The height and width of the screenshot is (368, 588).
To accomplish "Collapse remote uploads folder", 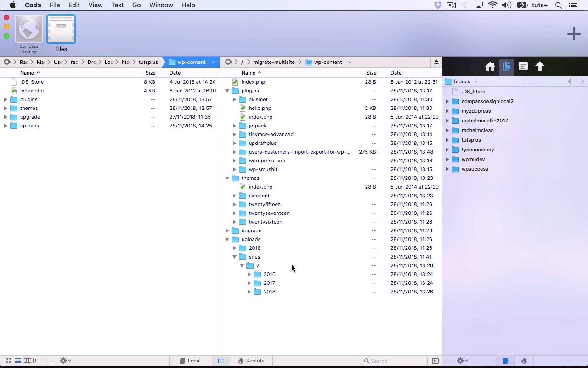I will (x=227, y=239).
